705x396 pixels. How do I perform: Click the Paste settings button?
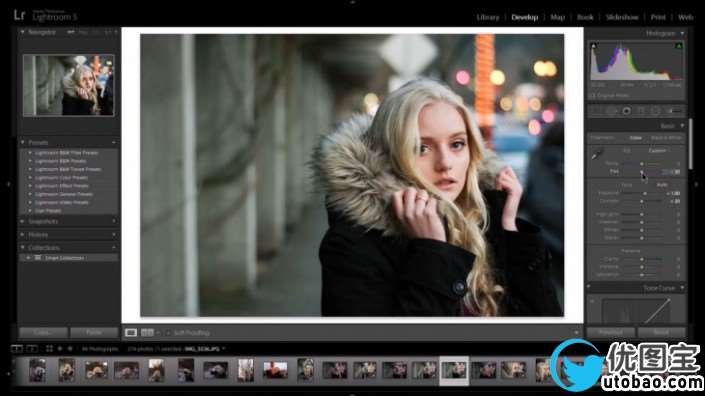(x=94, y=332)
